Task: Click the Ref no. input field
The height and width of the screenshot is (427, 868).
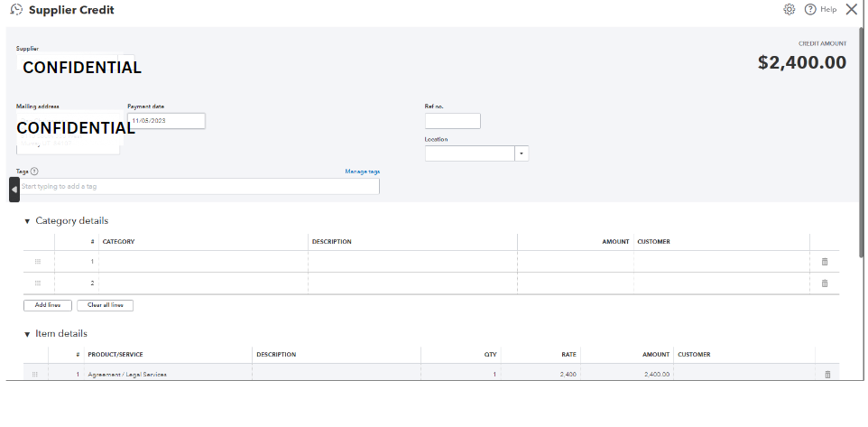Action: [452, 121]
